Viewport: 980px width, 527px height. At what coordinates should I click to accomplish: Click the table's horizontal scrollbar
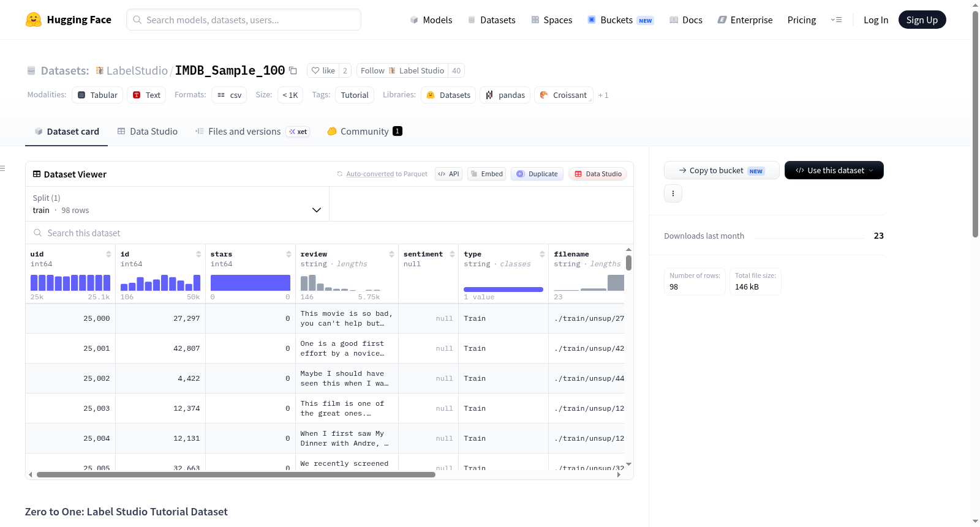point(236,474)
